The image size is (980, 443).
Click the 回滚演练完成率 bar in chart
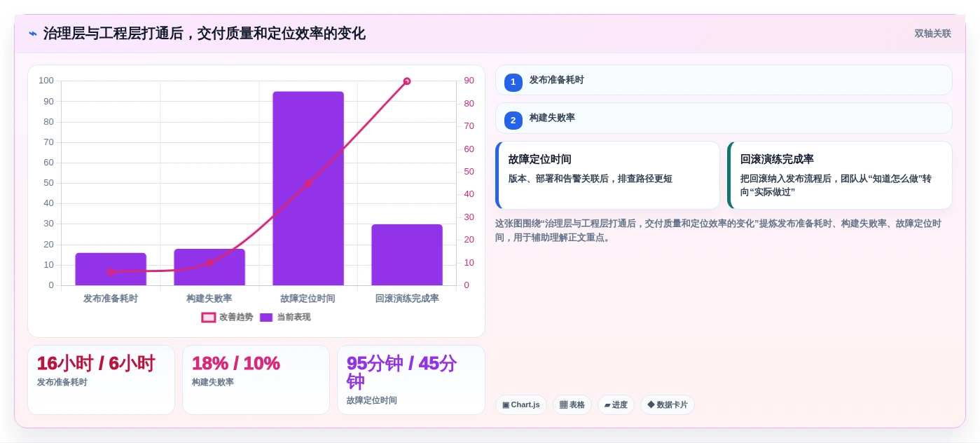point(407,255)
